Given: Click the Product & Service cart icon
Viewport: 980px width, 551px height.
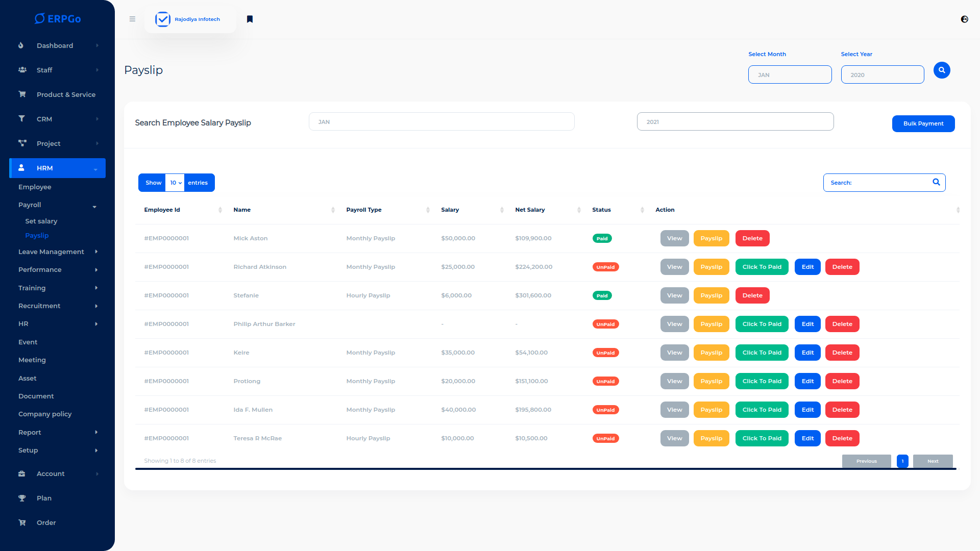Looking at the screenshot, I should 22,94.
